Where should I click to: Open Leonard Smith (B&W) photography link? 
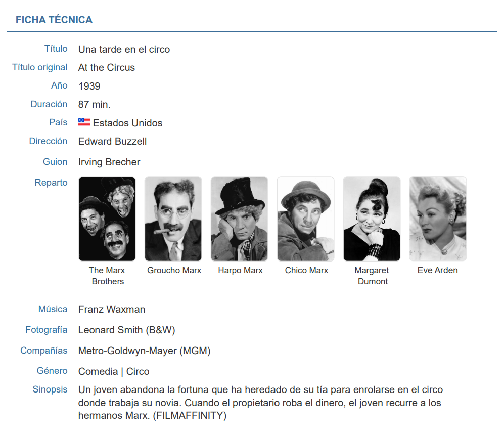pos(127,330)
